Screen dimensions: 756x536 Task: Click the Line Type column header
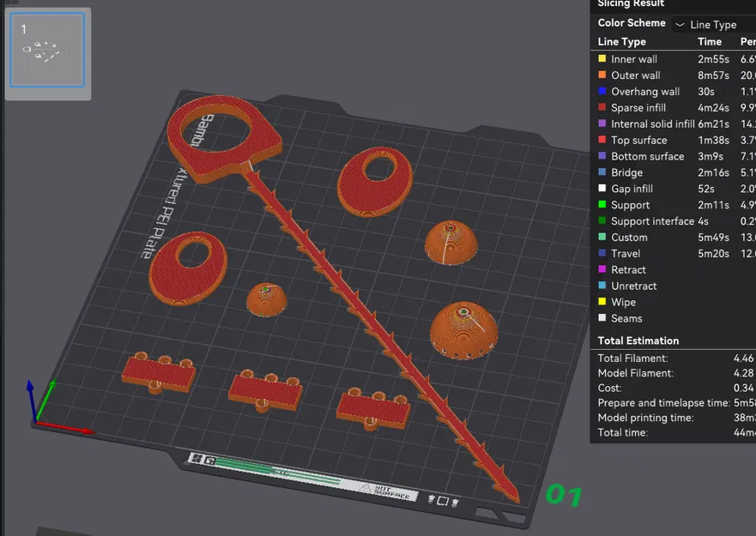point(621,42)
